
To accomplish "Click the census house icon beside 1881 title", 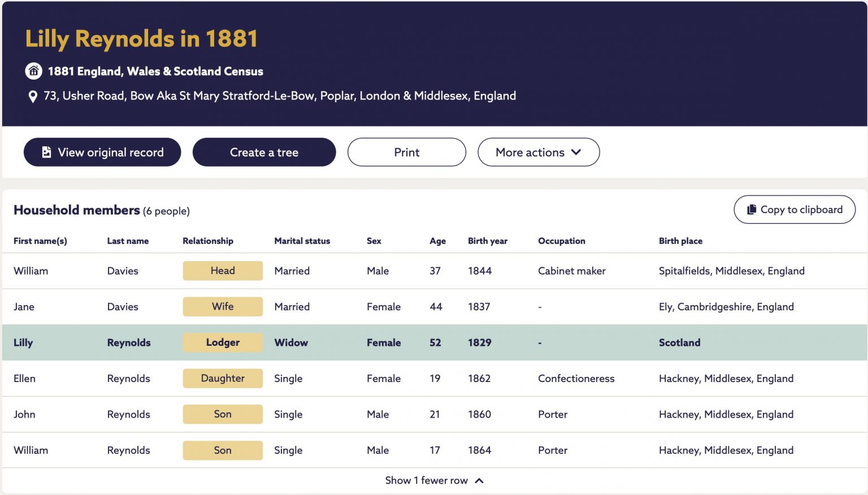I will (34, 71).
